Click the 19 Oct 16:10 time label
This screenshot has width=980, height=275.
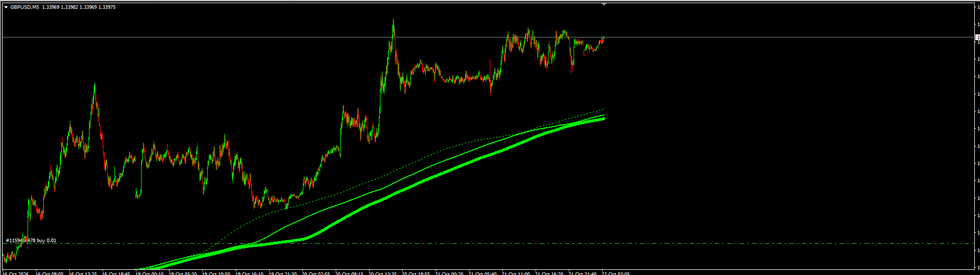tap(250, 272)
